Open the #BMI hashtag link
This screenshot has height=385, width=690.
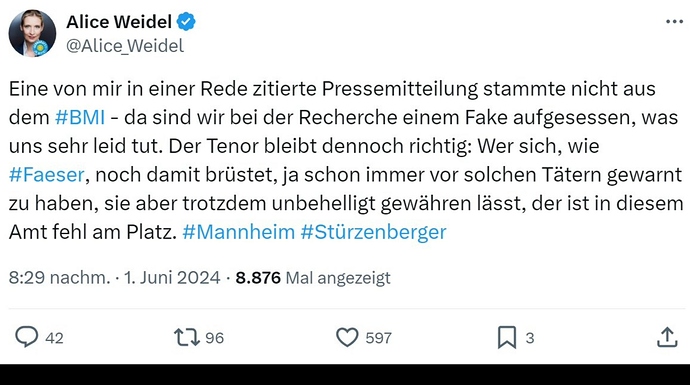point(80,117)
